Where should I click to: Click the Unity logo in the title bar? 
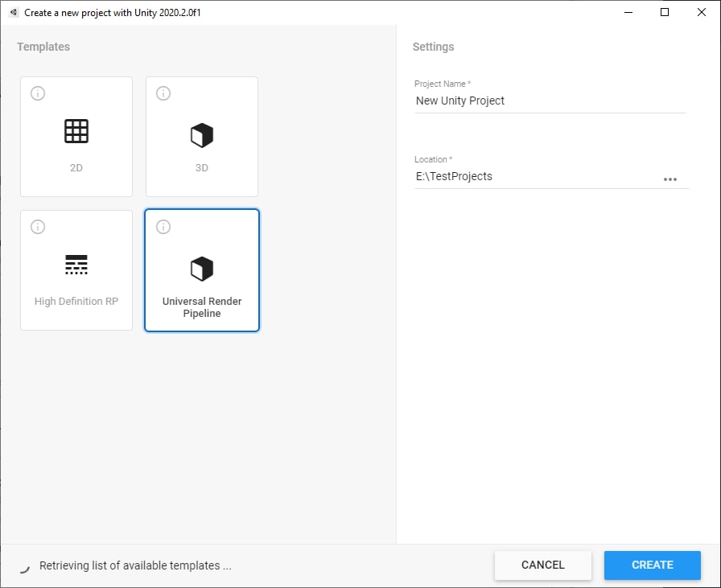[14, 12]
